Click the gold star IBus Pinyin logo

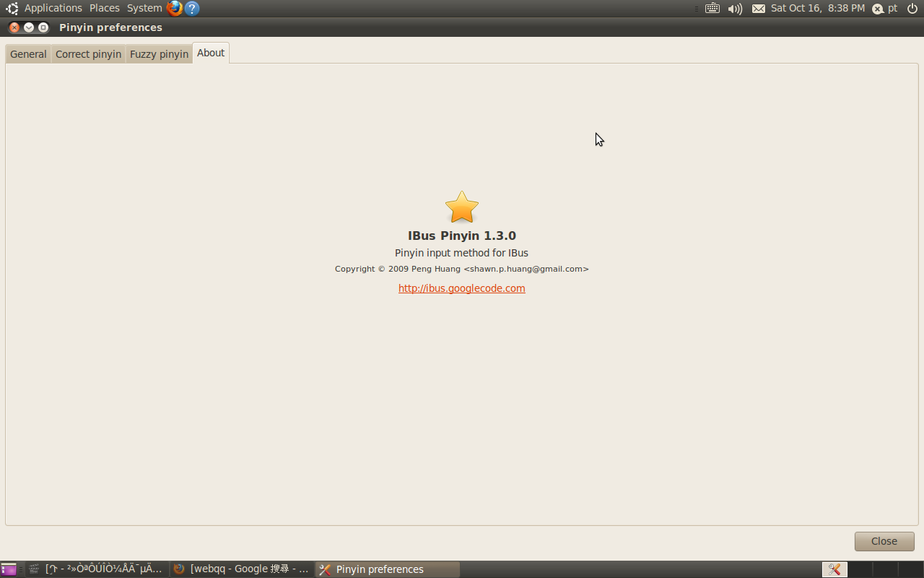[462, 207]
